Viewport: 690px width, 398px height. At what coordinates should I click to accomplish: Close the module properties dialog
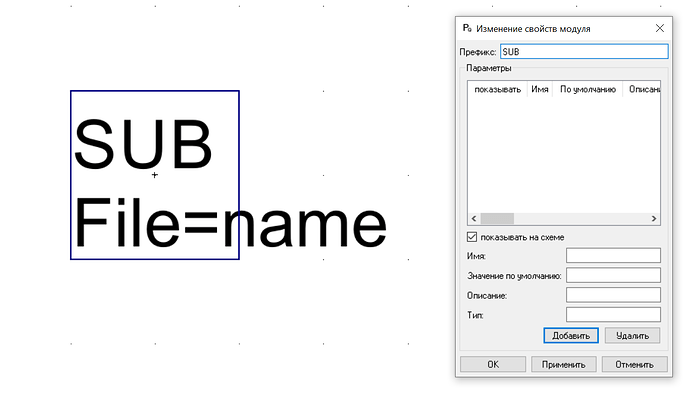pyautogui.click(x=660, y=28)
